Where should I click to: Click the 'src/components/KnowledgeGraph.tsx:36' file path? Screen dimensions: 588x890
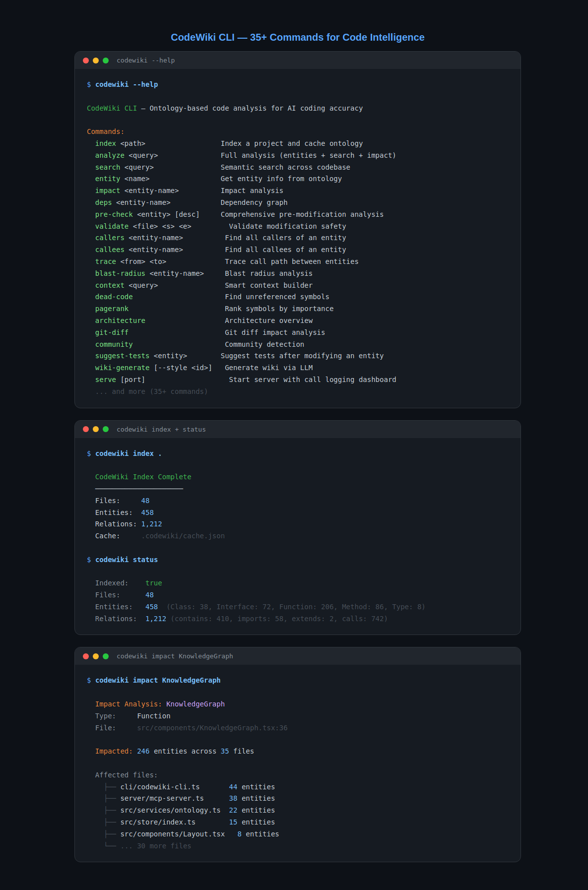(212, 728)
